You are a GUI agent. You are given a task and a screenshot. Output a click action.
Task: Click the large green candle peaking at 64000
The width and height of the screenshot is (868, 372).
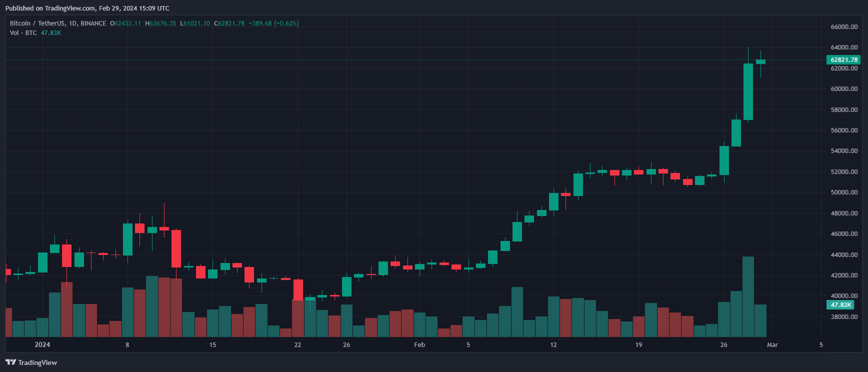[x=748, y=91]
